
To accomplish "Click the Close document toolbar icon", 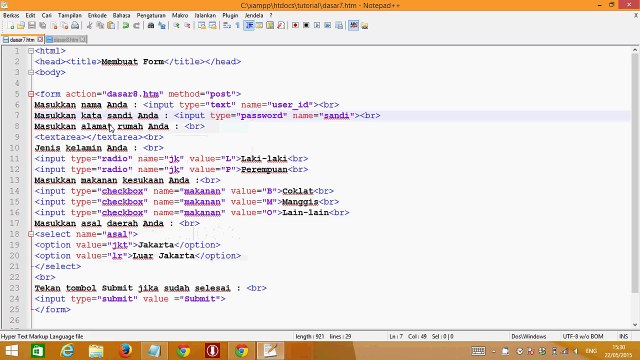I will tap(53, 25).
